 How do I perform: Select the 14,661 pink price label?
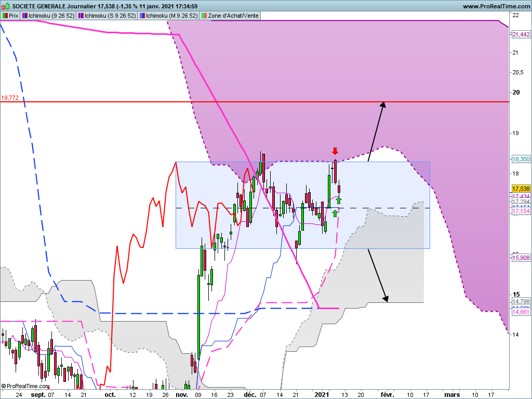pyautogui.click(x=521, y=312)
